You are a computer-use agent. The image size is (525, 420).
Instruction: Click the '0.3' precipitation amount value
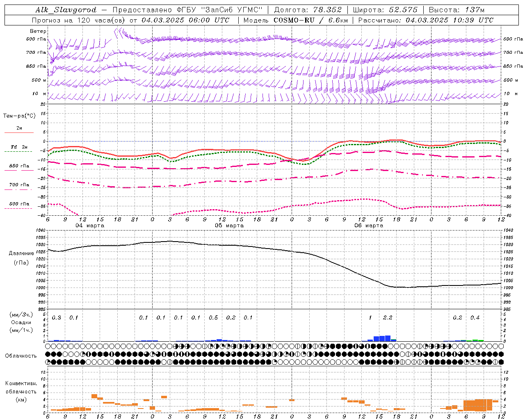(x=57, y=317)
